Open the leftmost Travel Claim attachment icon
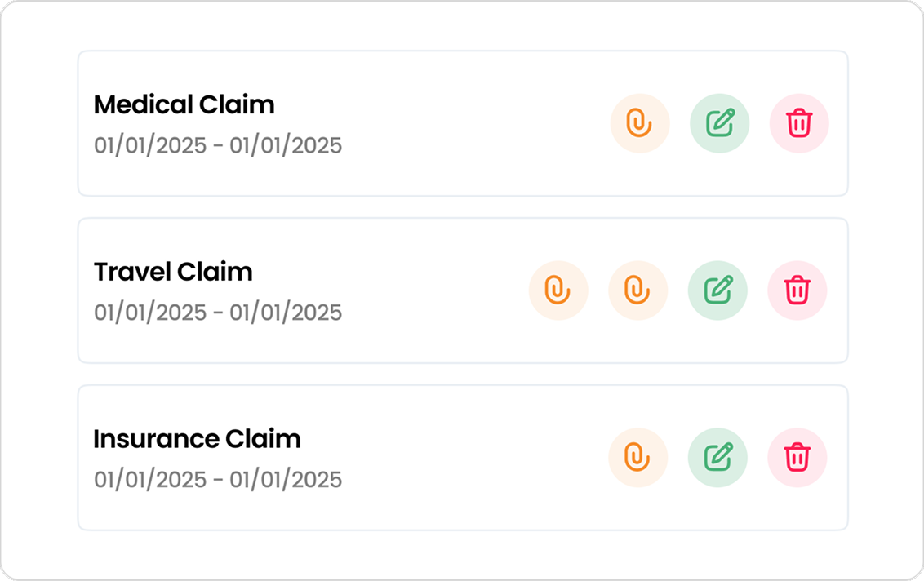 click(558, 290)
